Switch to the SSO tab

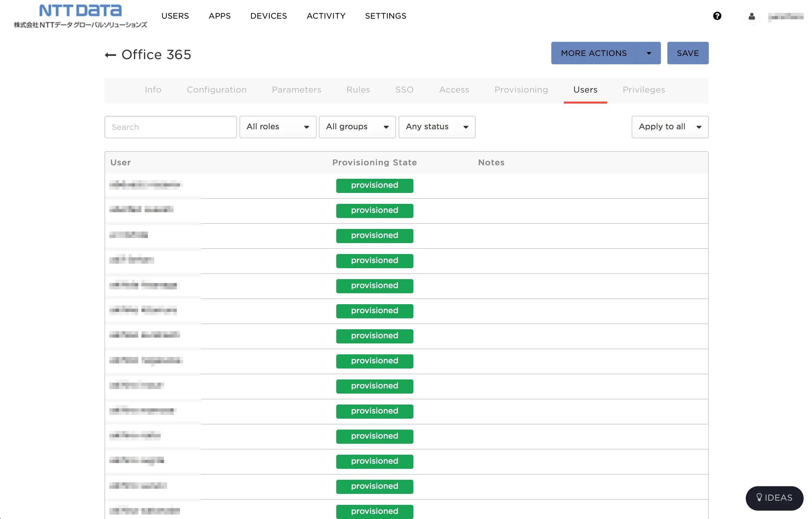click(404, 90)
